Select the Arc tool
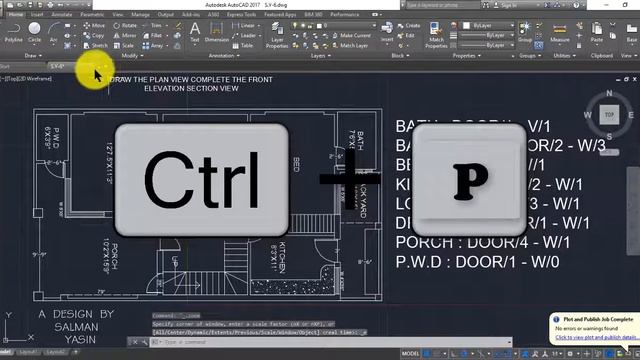 (53, 33)
